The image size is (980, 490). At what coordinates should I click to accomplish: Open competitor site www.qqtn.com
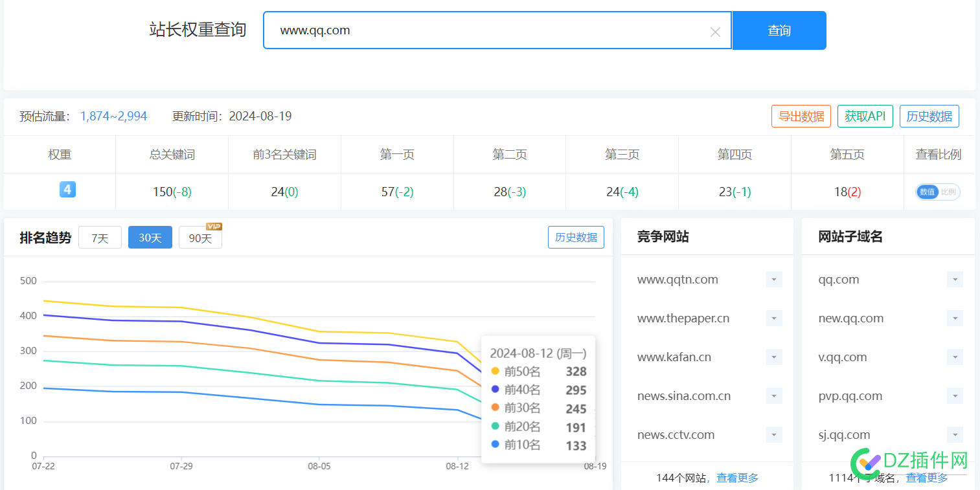click(x=678, y=280)
